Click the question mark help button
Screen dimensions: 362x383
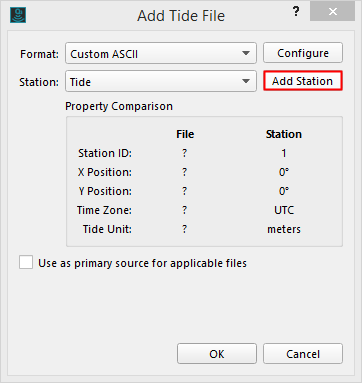click(296, 12)
